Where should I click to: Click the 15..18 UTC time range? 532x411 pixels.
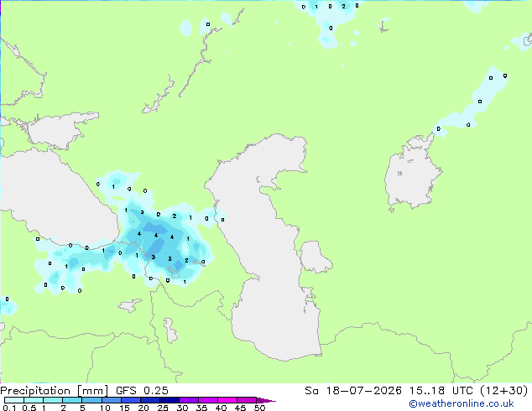pyautogui.click(x=441, y=391)
